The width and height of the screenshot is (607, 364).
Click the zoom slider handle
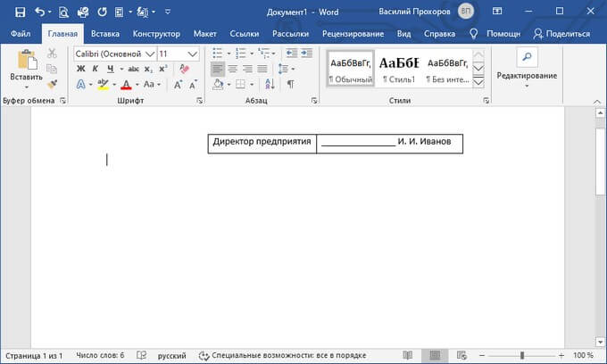(522, 355)
